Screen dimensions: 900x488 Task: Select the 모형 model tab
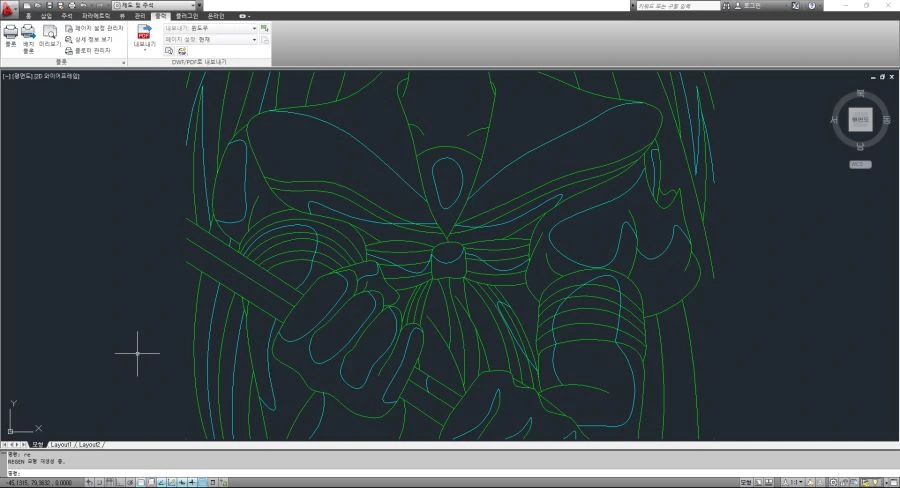click(x=37, y=445)
